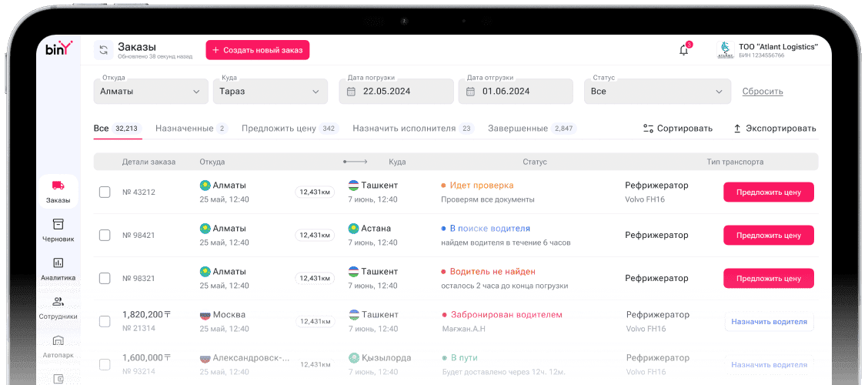868x385 pixels.
Task: Click Александровск origin city
Action: [x=252, y=358]
